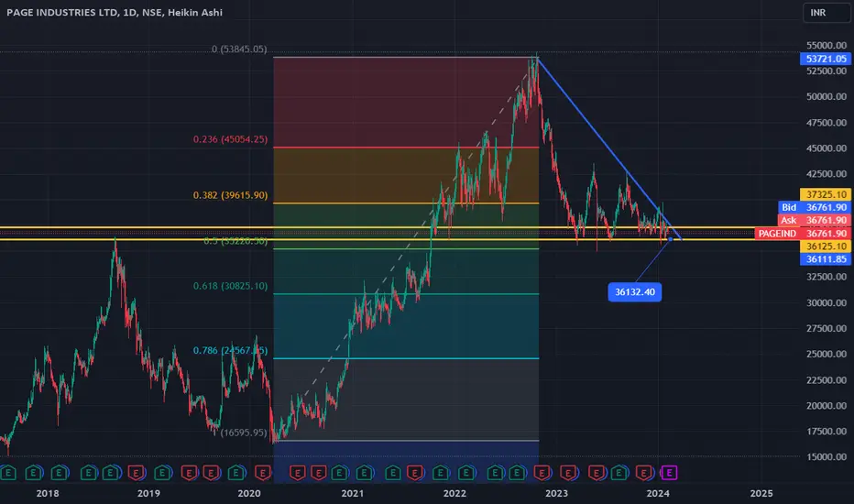Click the PAGEIND last price label
The image size is (854, 504).
pyautogui.click(x=803, y=234)
